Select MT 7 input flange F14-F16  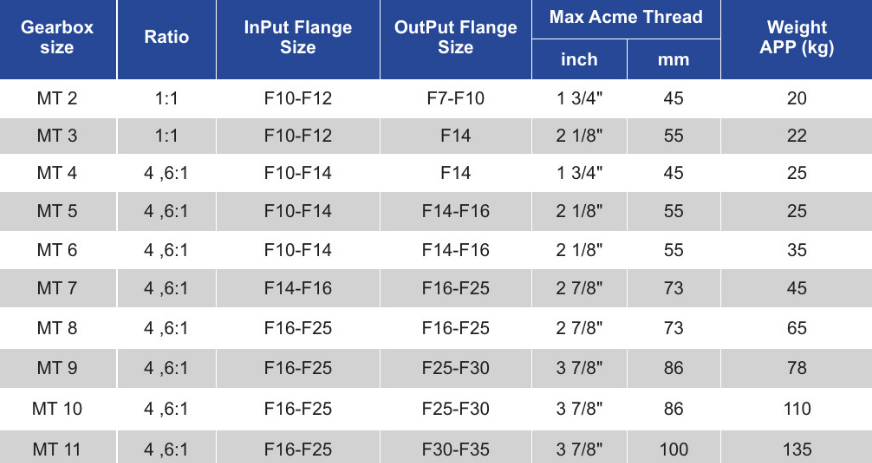[x=298, y=288]
